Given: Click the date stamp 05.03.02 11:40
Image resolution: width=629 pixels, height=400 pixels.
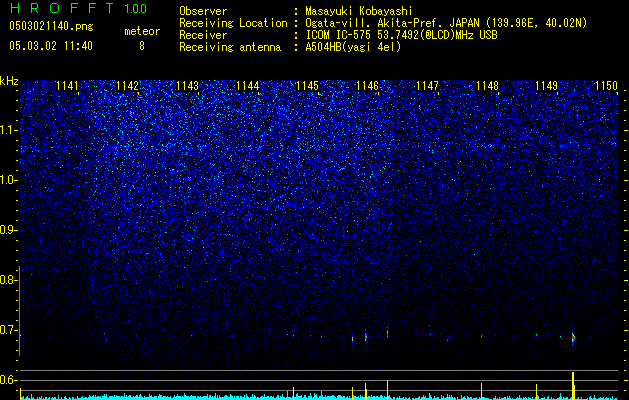Looking at the screenshot, I should point(51,46).
